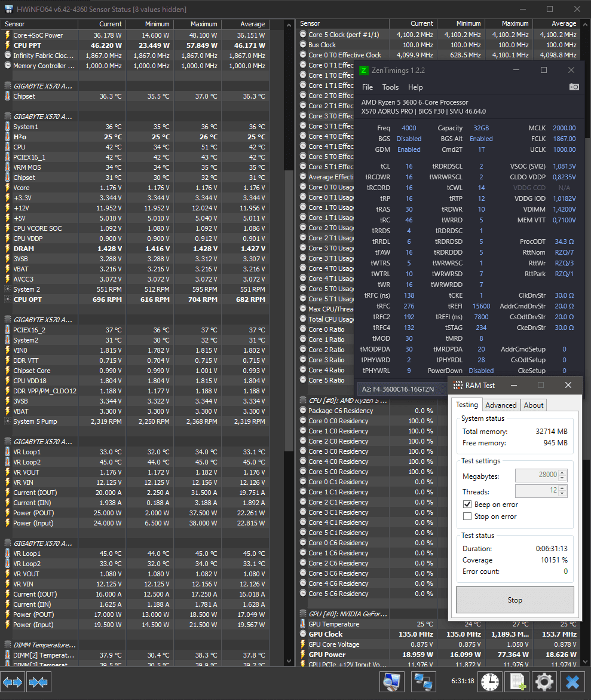Click the green Z logo of ZenTimings

click(x=364, y=70)
